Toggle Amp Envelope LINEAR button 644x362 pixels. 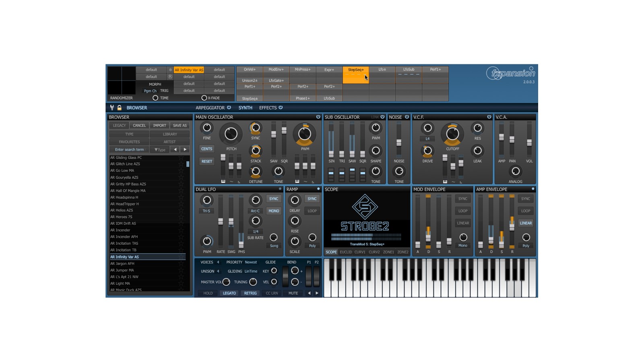click(x=526, y=223)
